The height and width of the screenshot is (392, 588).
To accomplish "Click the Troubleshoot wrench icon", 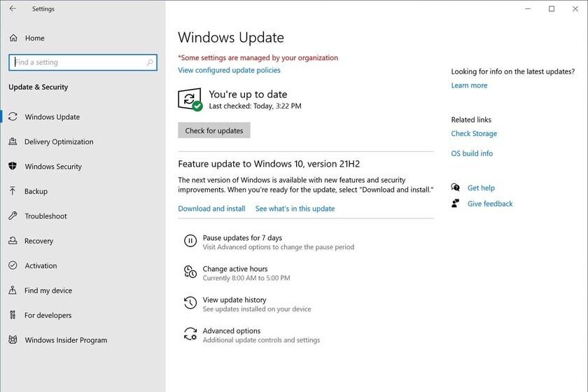I will click(x=13, y=216).
